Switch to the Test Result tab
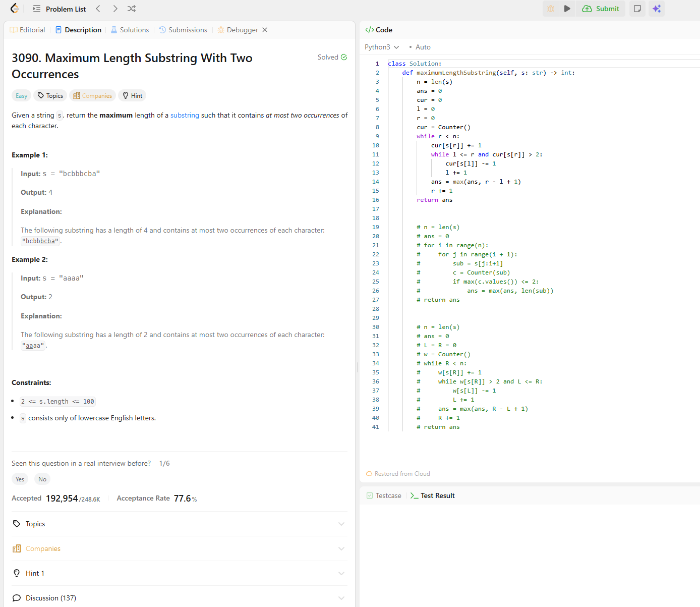The width and height of the screenshot is (700, 607). (432, 495)
